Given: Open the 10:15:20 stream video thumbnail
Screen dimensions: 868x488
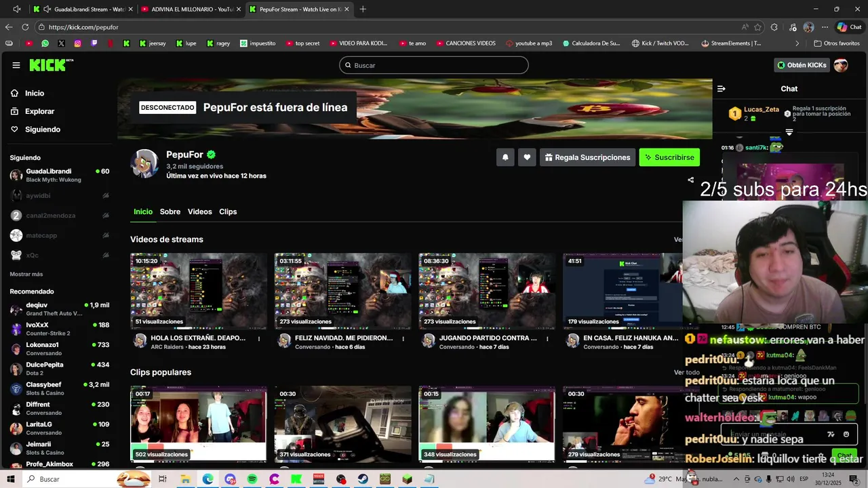Looking at the screenshot, I should pos(199,291).
